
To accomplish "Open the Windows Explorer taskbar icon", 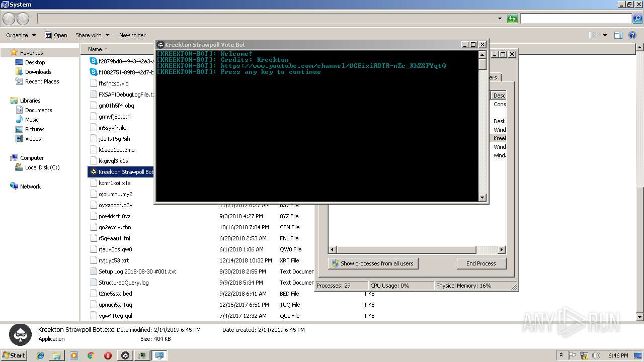I will click(x=57, y=355).
